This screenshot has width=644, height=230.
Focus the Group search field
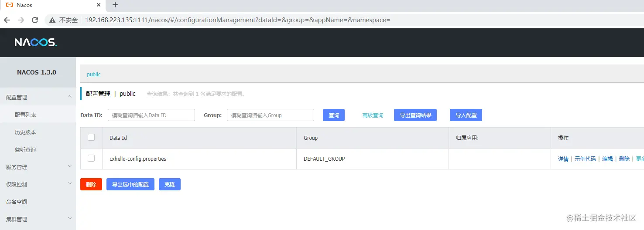point(271,115)
